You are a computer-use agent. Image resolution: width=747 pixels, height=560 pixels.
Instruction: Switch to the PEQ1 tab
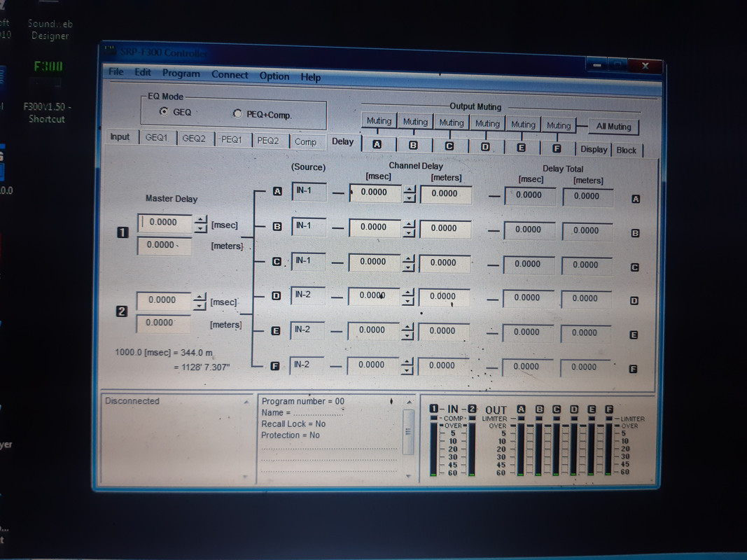click(x=232, y=139)
